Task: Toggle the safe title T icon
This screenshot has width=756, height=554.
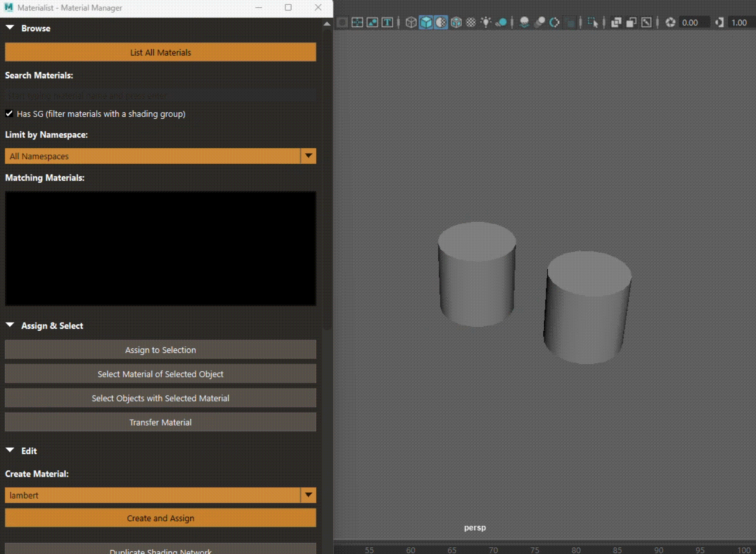Action: point(387,22)
